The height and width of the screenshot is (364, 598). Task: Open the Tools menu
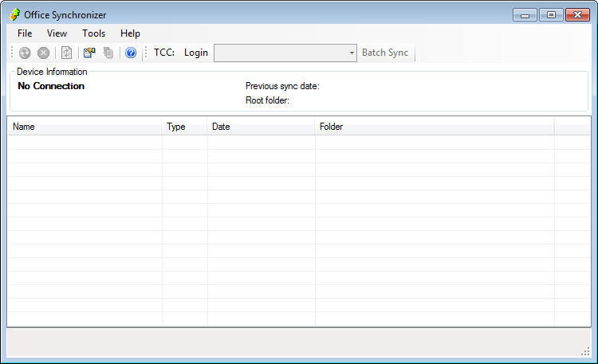pyautogui.click(x=93, y=33)
